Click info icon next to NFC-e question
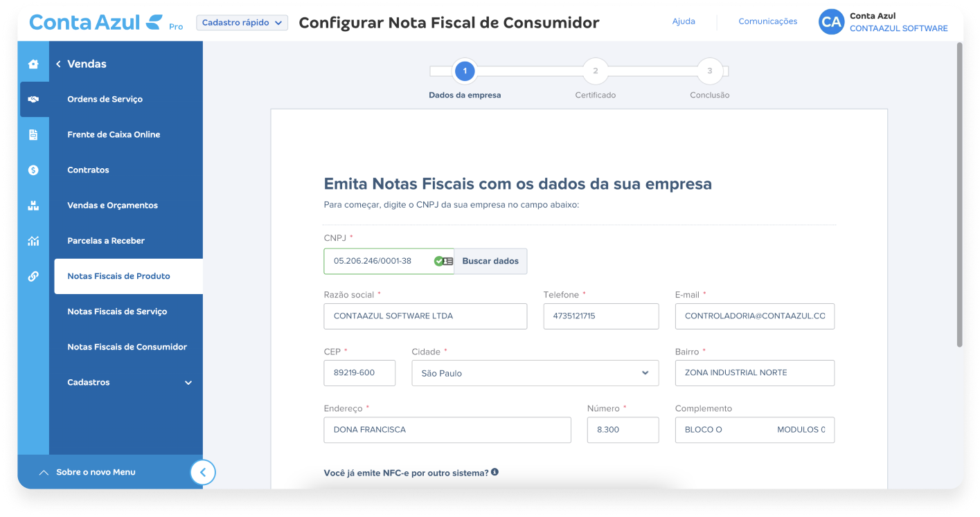Viewport: 980px width, 517px height. click(495, 472)
